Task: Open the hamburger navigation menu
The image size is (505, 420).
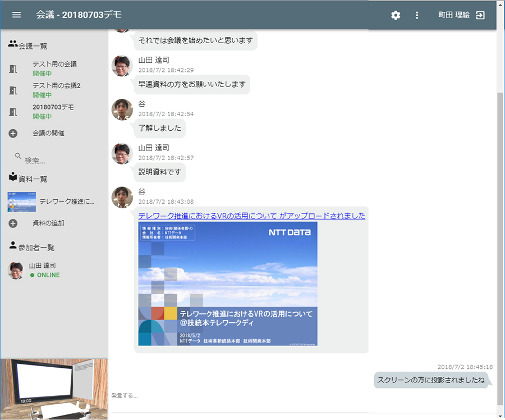Action: coord(16,15)
